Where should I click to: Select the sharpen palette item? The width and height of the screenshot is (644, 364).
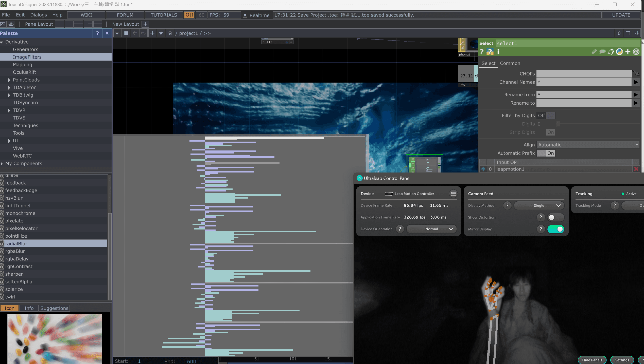pos(14,274)
